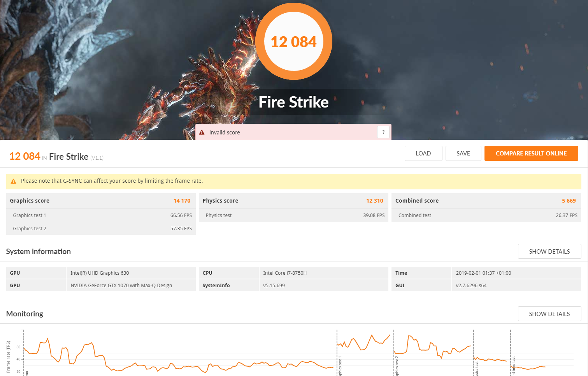The height and width of the screenshot is (376, 588).
Task: Click the GUI label cell
Action: click(x=421, y=286)
